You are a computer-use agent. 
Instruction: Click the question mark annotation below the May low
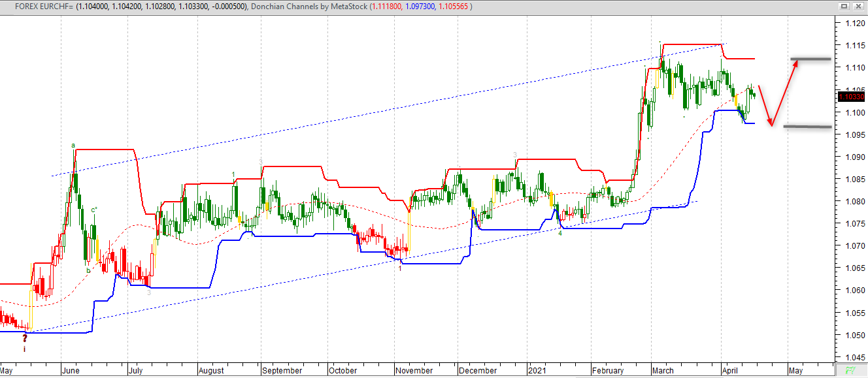(x=24, y=338)
